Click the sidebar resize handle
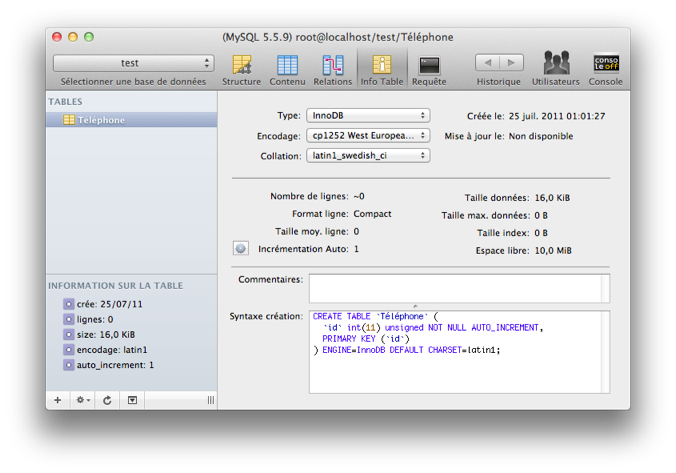Viewport: 676px width, 473px height. pos(210,400)
